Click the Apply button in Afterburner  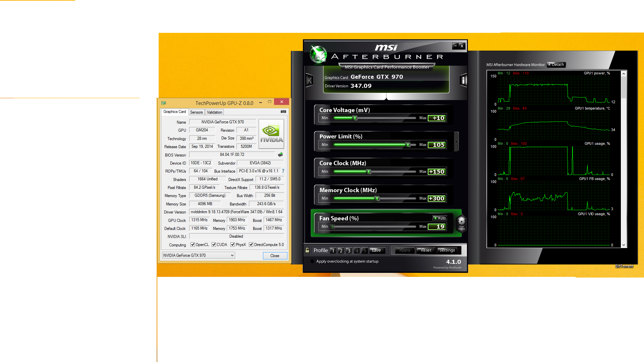pyautogui.click(x=405, y=250)
